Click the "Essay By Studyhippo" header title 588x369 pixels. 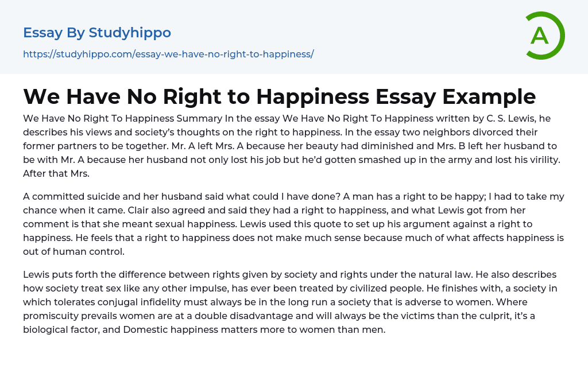click(97, 33)
